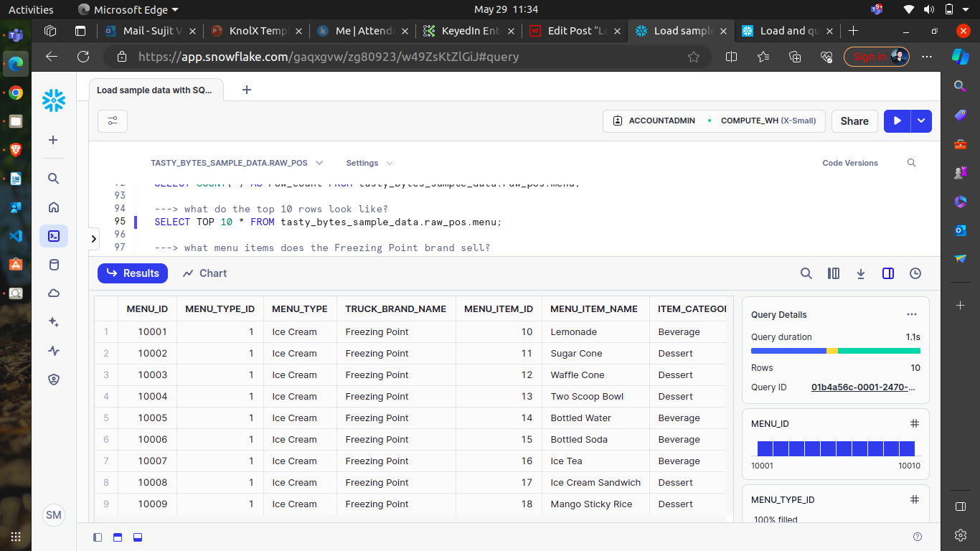Open the Databases icon in the sidebar
Image resolution: width=980 pixels, height=551 pixels.
pos(54,264)
